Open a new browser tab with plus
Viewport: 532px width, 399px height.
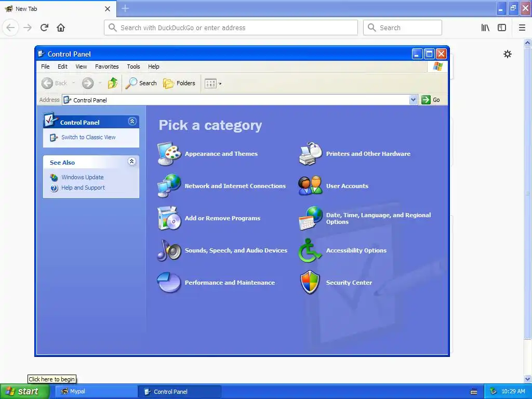click(125, 8)
